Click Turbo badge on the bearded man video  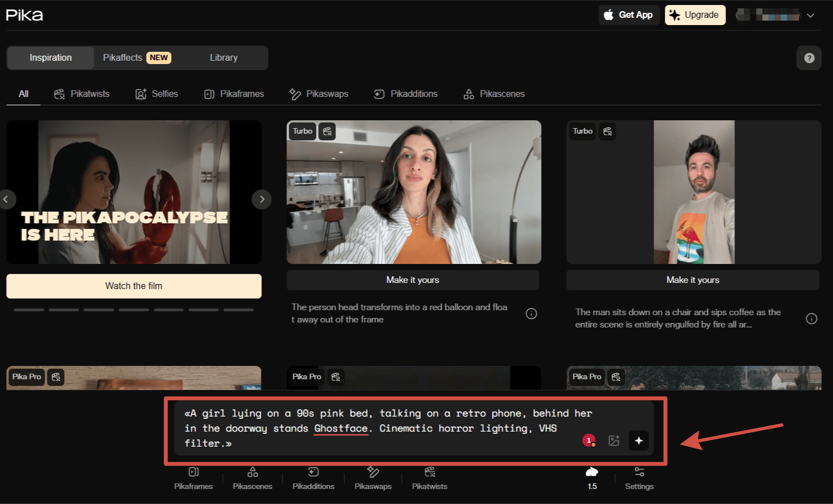[x=583, y=131]
